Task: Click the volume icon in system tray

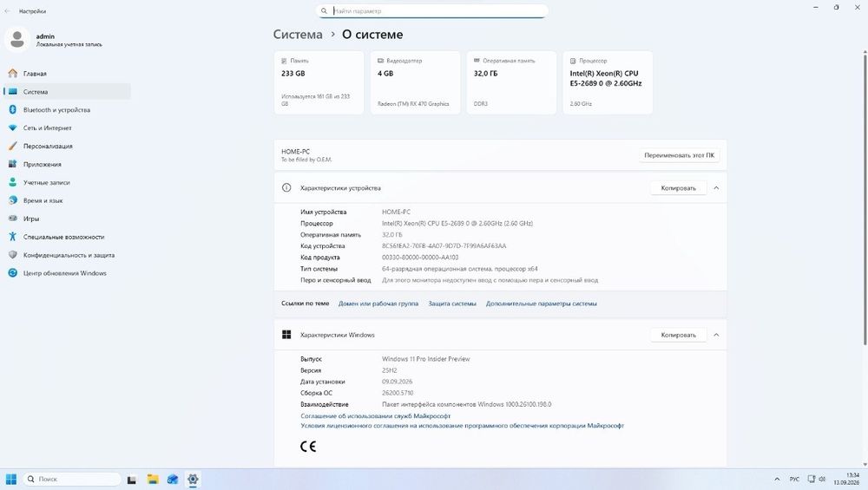Action: point(822,479)
